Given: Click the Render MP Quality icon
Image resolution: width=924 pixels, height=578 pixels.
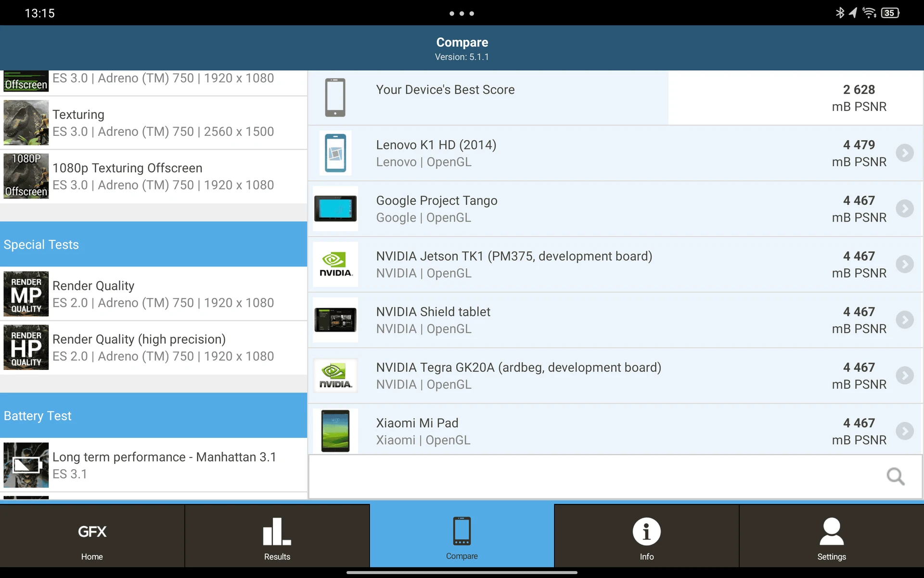Looking at the screenshot, I should 26,294.
